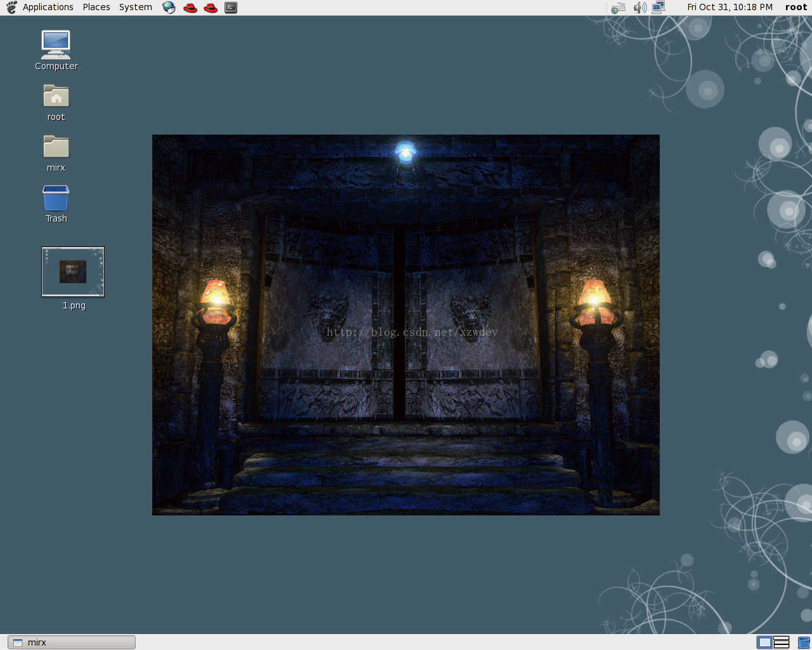Switch to the second workspace
Image resolution: width=812 pixels, height=650 pixels.
tap(782, 642)
